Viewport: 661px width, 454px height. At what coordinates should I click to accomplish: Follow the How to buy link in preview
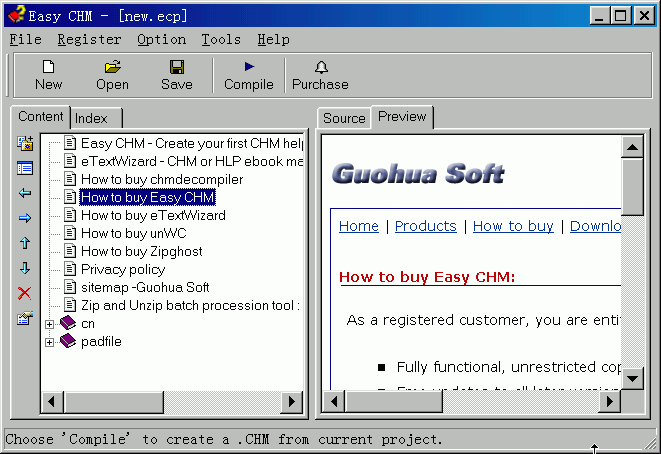click(x=513, y=226)
